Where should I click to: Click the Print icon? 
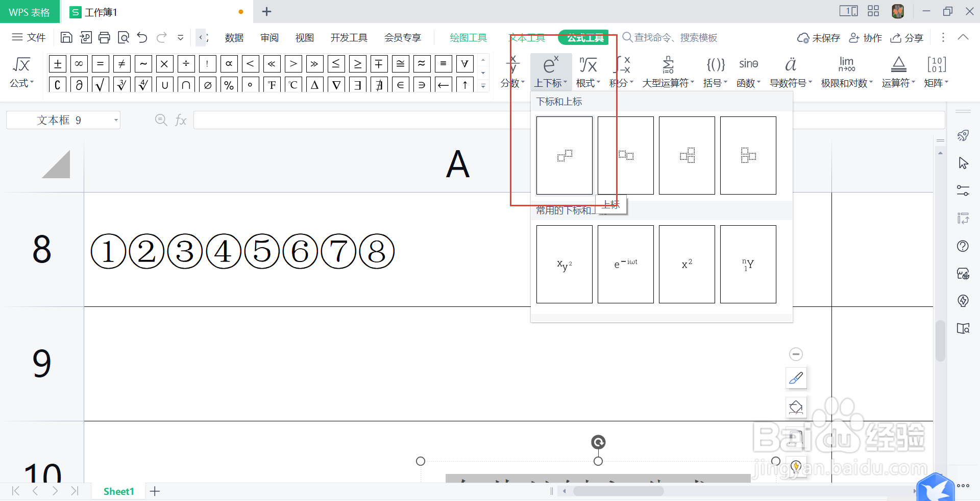[105, 37]
